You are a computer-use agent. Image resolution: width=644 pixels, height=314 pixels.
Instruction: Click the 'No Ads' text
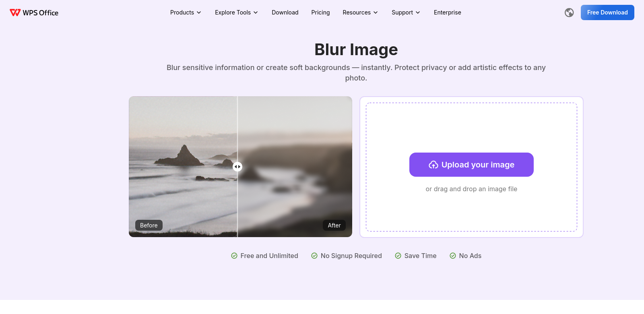(470, 256)
